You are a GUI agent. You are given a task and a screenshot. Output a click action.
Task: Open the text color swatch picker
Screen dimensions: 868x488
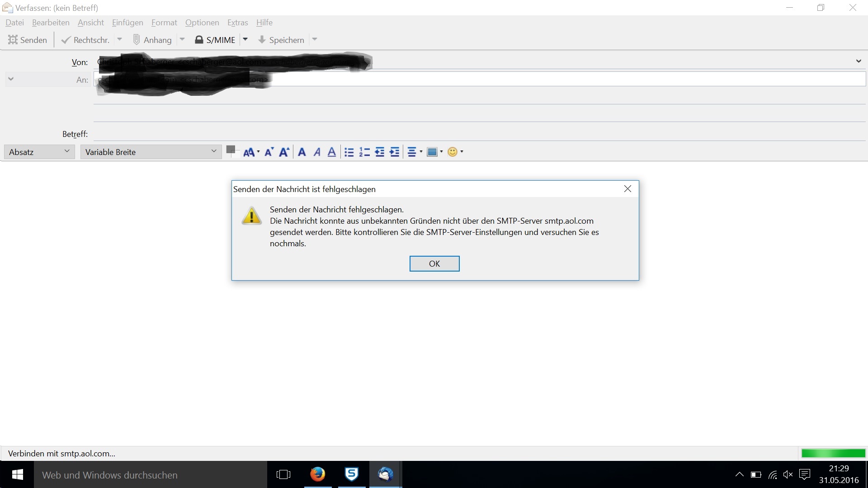pos(231,150)
